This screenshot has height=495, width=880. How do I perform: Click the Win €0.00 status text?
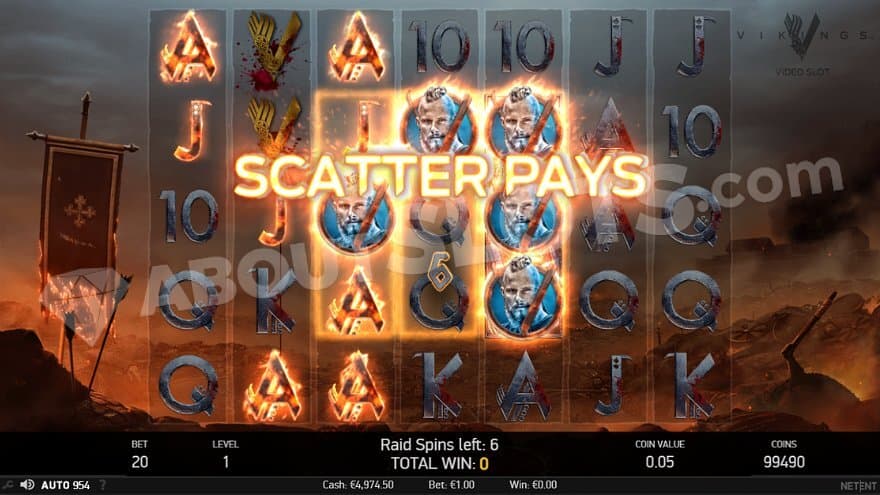(x=533, y=484)
